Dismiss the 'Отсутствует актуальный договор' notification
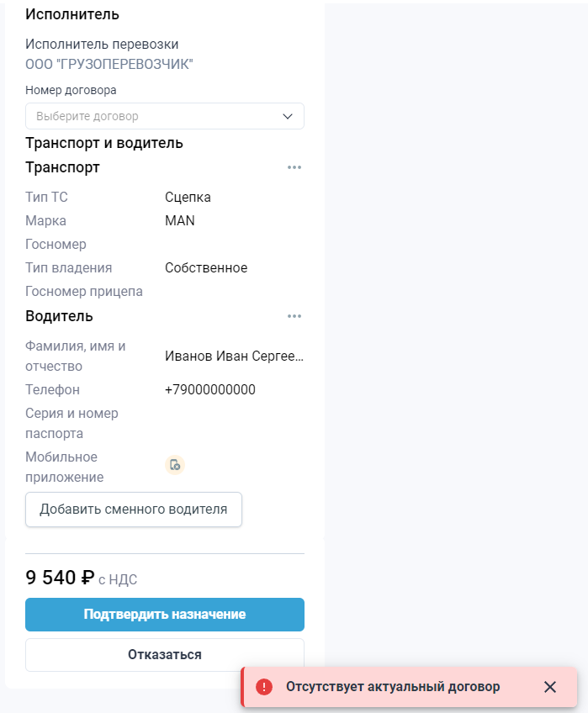This screenshot has height=713, width=588. pyautogui.click(x=551, y=687)
